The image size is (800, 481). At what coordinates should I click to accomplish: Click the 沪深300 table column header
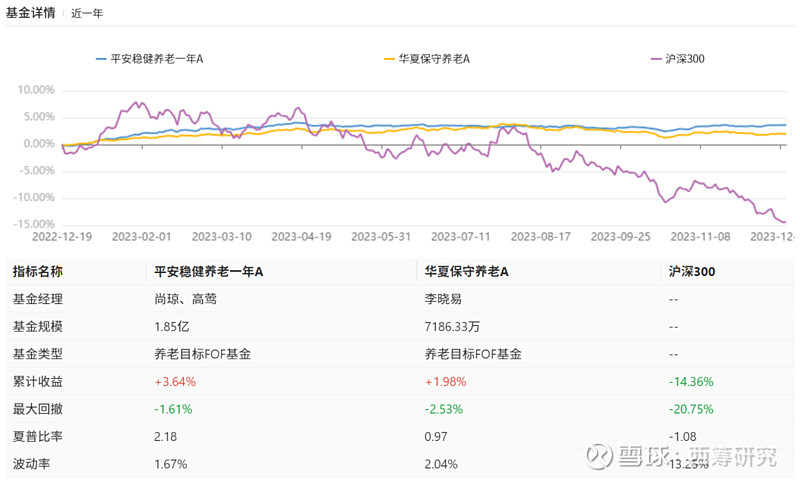click(692, 271)
